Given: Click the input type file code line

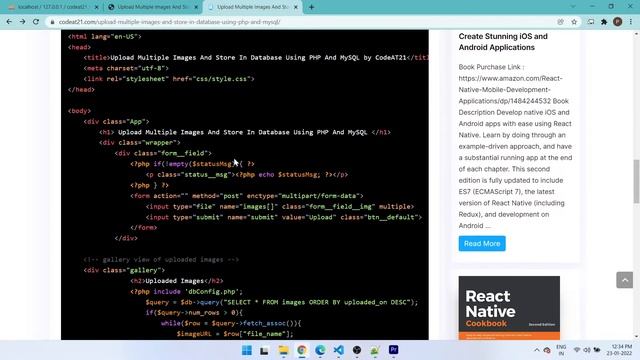Looking at the screenshot, I should click(x=280, y=206).
